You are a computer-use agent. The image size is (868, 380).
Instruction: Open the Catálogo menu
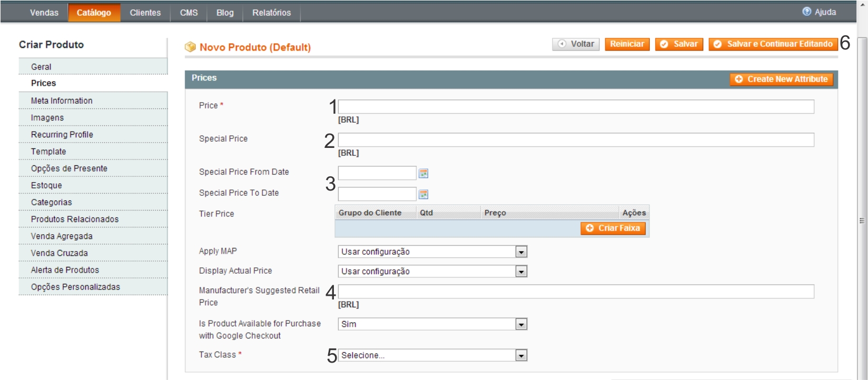pos(94,13)
